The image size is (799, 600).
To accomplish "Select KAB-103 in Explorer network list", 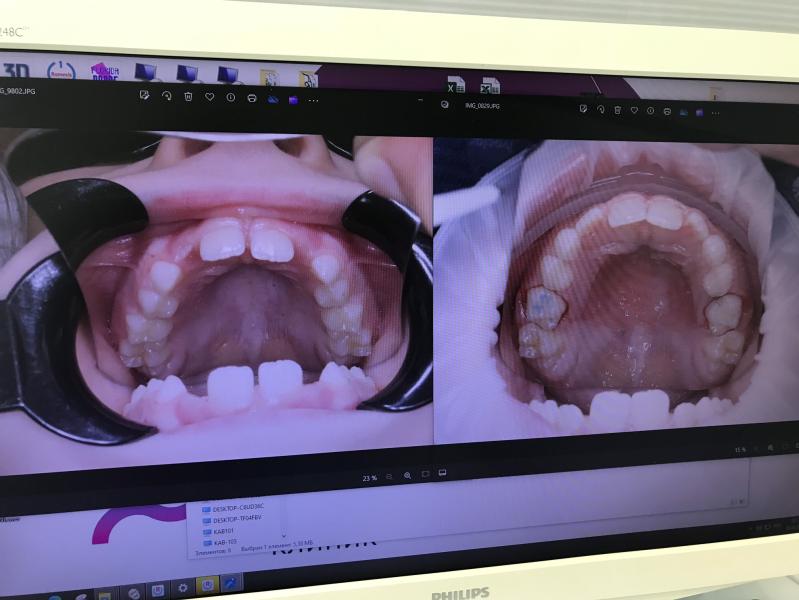I will click(x=220, y=542).
